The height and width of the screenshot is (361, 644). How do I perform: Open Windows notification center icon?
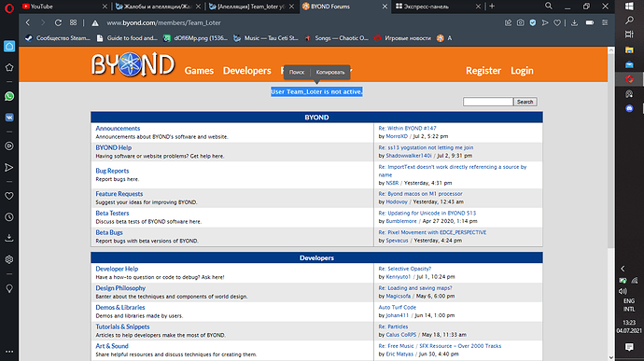click(x=629, y=347)
